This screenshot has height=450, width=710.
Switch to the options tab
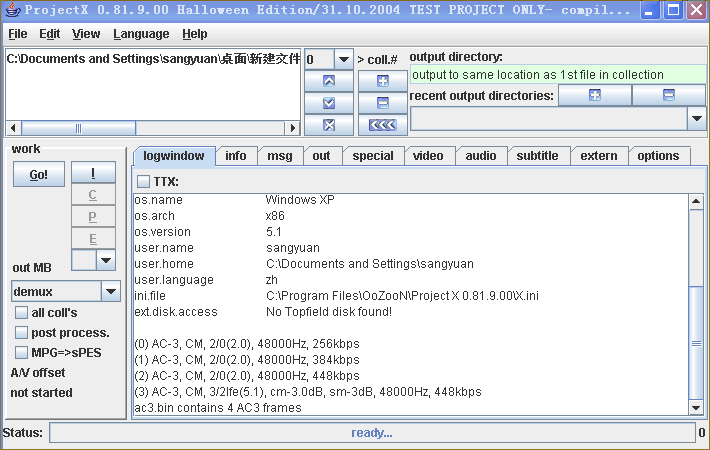click(658, 156)
